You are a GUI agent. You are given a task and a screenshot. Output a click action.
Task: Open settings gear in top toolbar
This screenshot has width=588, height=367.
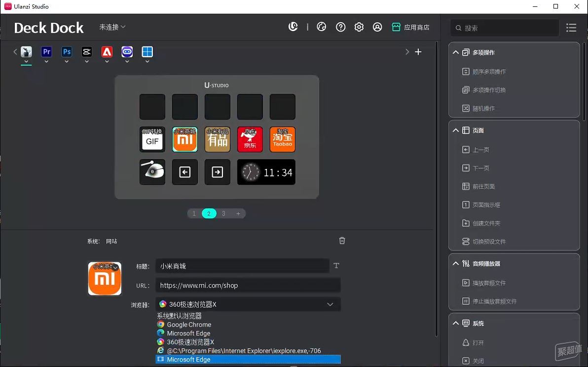point(359,27)
